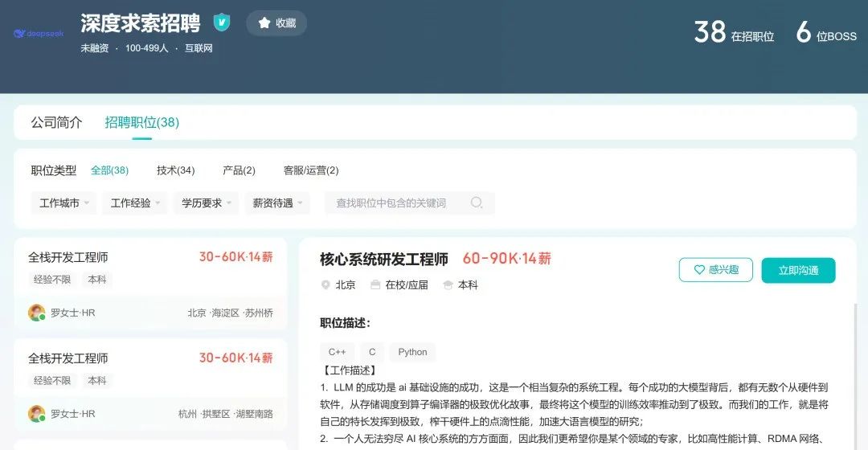Switch to 招聘职位(38) tab
Screen dimensions: 868x450
click(141, 122)
